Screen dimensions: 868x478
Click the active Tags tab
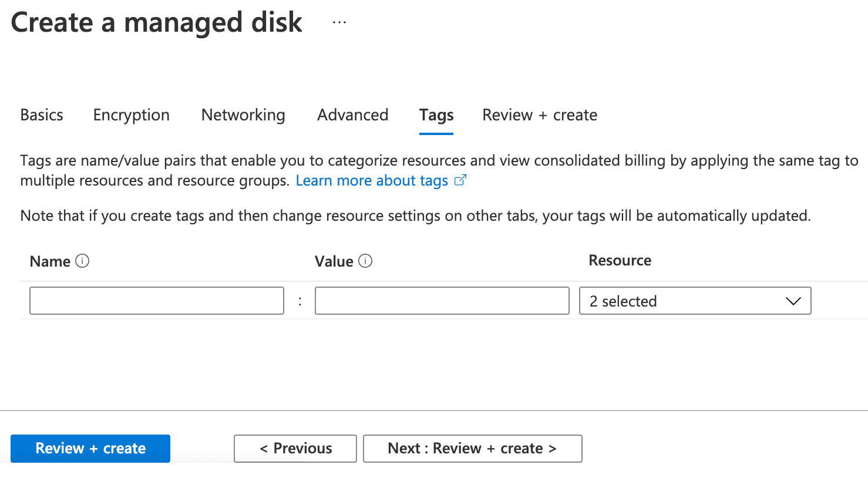[x=436, y=115]
